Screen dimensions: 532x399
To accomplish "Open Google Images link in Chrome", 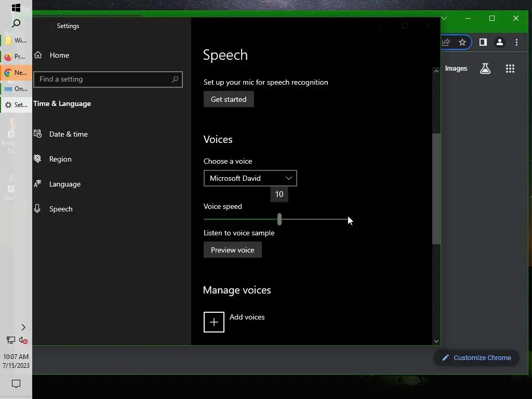I will (x=456, y=69).
